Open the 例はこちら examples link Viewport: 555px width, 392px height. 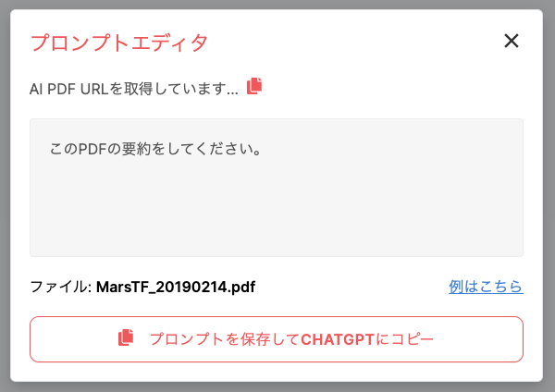[486, 287]
